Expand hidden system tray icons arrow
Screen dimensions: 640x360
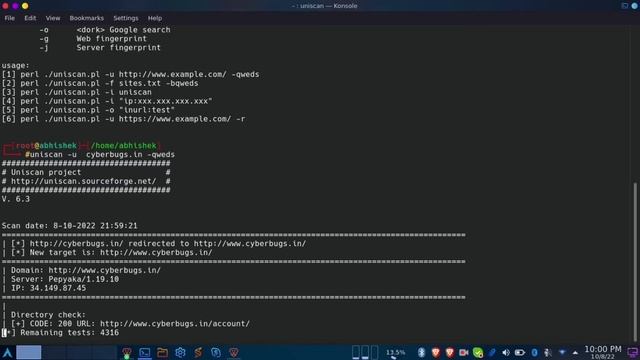(575, 353)
